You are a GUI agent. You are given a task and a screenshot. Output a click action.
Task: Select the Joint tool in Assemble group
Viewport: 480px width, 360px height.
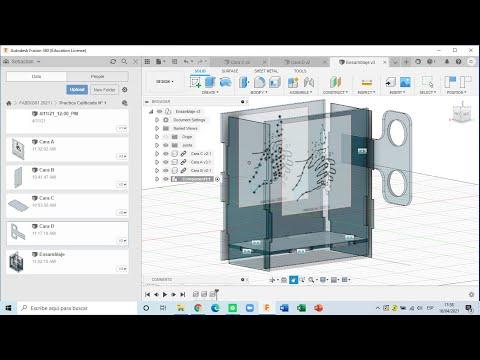[x=309, y=82]
